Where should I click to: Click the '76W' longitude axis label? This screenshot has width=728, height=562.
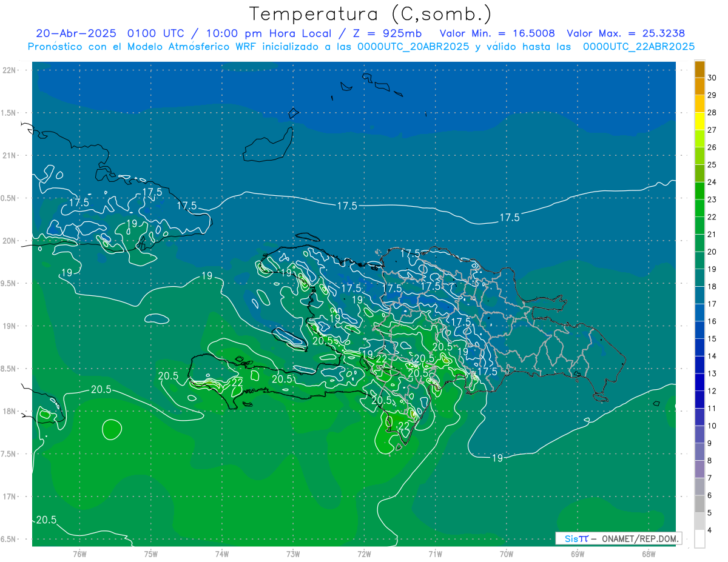click(x=79, y=554)
